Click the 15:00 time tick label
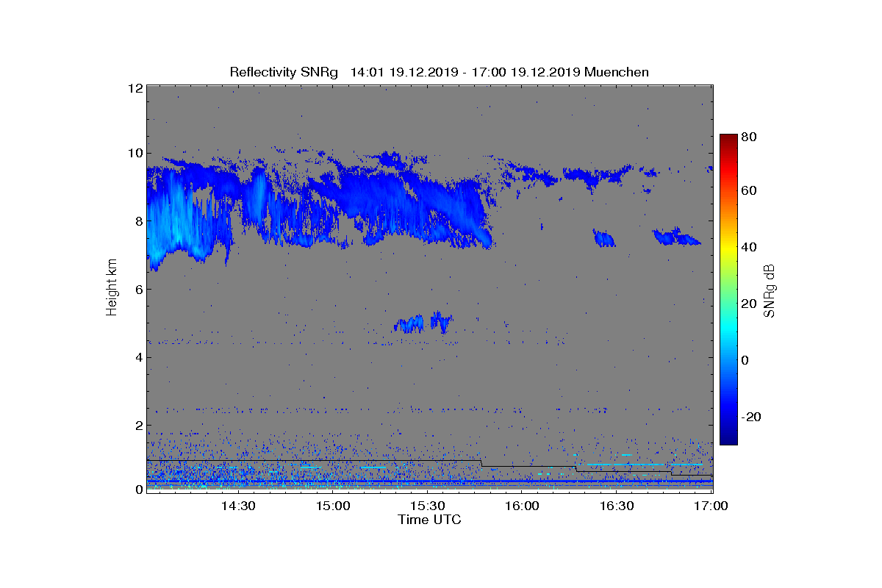 [x=333, y=506]
